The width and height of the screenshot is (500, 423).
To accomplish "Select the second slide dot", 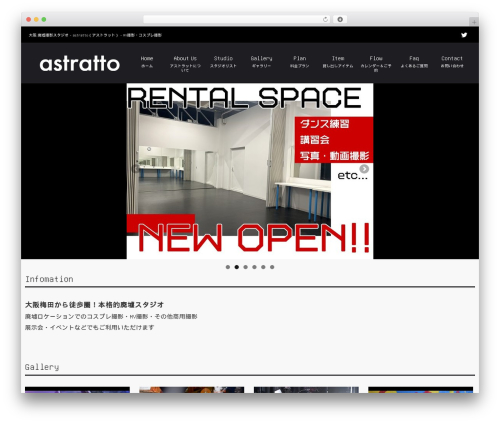I will (x=237, y=267).
